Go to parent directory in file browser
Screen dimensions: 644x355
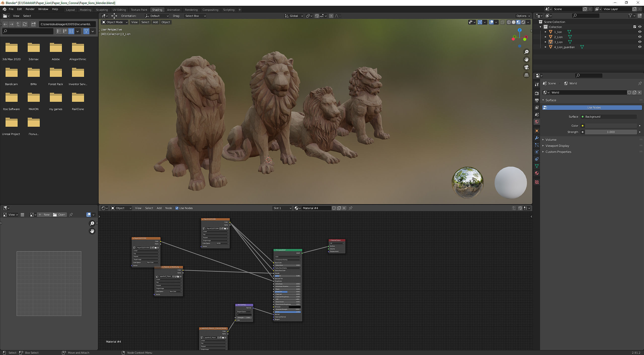tap(18, 24)
